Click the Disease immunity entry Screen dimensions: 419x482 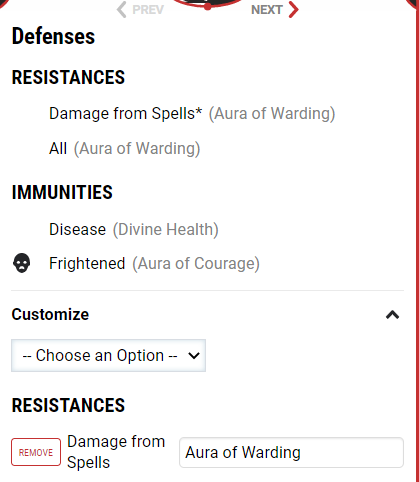77,229
